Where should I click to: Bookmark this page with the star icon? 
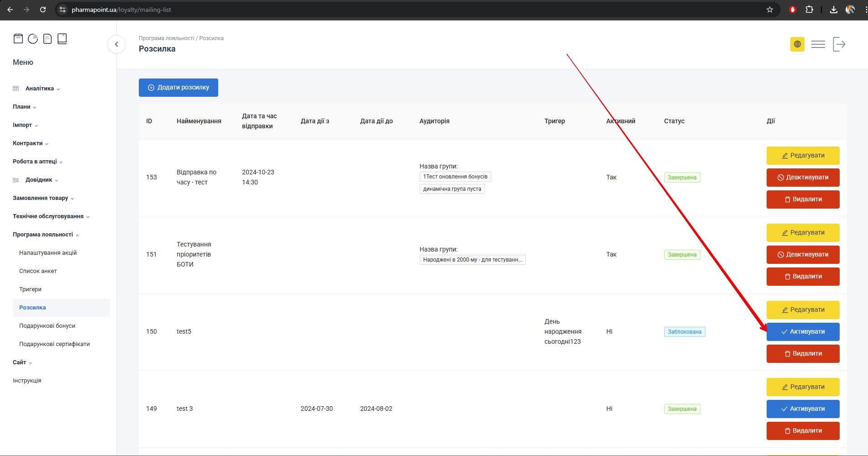(770, 10)
